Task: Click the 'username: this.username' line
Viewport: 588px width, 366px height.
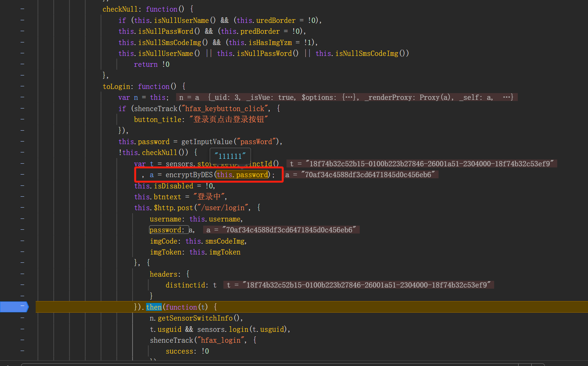Action: 196,219
